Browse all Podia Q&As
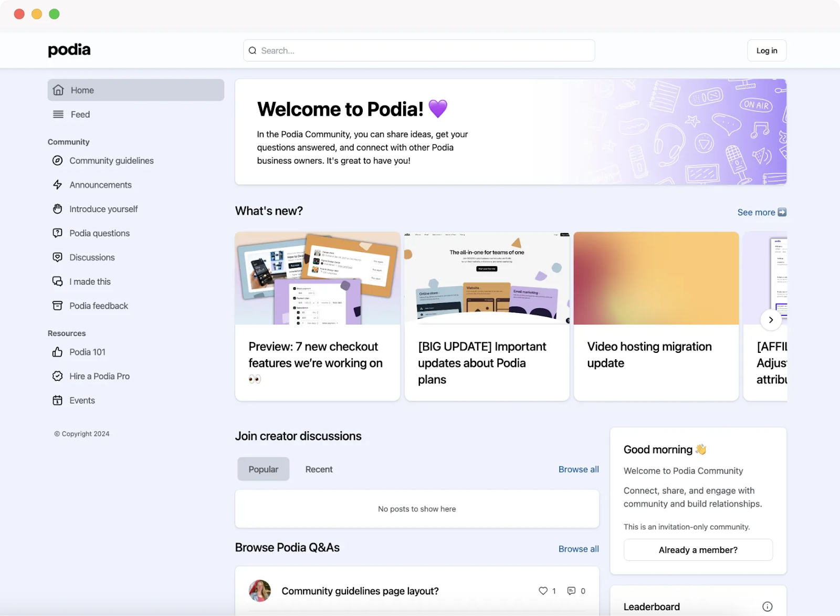This screenshot has width=840, height=616. (x=579, y=549)
